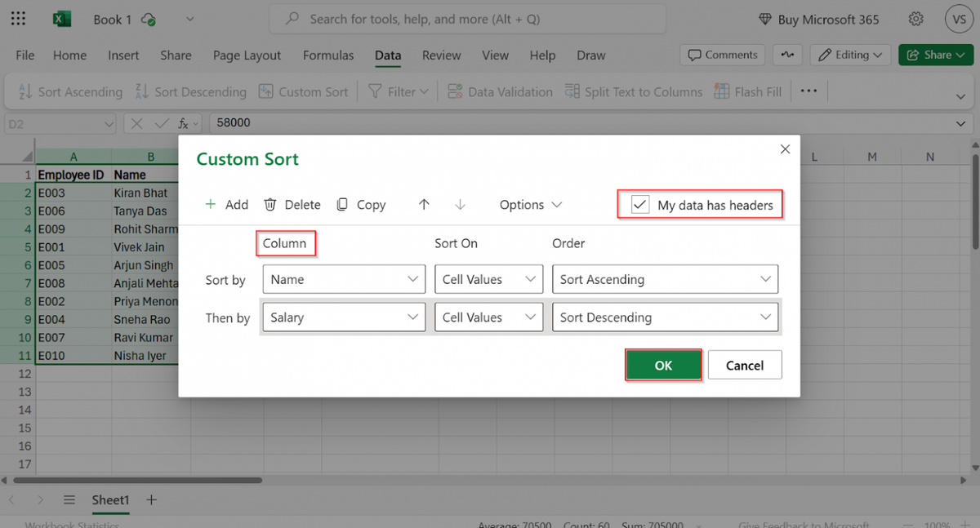Click OK to apply sort

(x=663, y=365)
